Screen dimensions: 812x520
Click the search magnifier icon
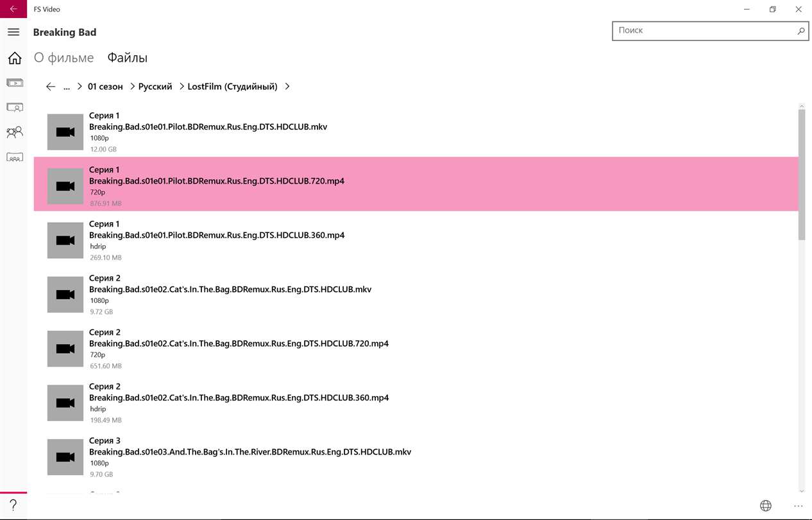(800, 30)
